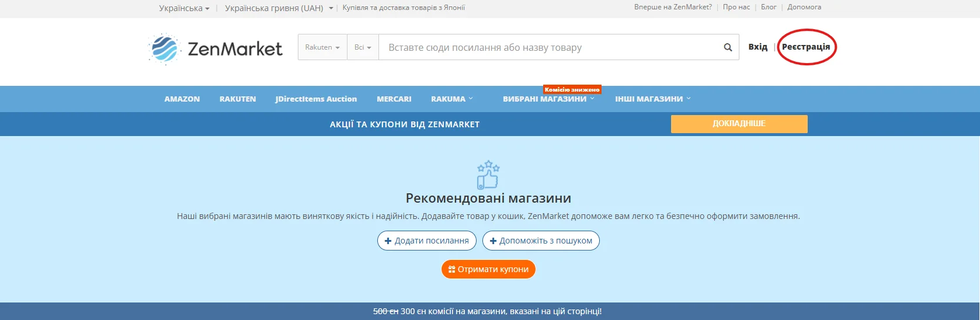Expand the ІНШІ МАГАЗИНИ menu
Image resolution: width=980 pixels, height=320 pixels.
click(x=652, y=99)
